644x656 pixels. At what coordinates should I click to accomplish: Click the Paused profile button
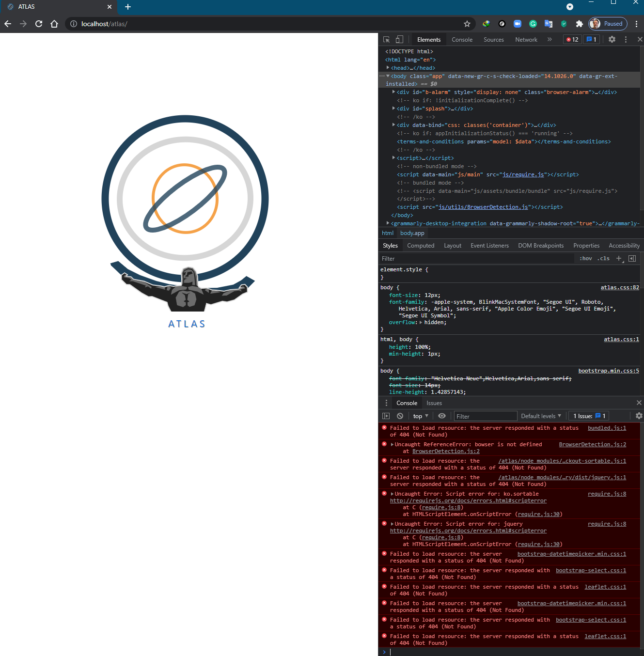(x=608, y=24)
